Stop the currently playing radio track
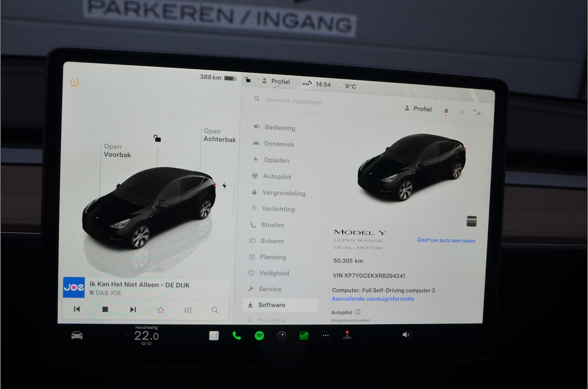This screenshot has width=588, height=389. (105, 309)
